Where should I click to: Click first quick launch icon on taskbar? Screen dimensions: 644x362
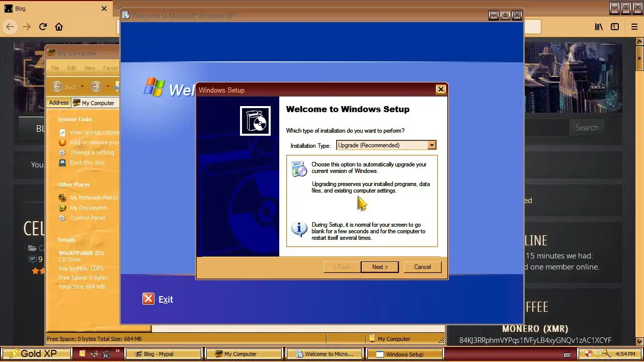click(x=83, y=354)
